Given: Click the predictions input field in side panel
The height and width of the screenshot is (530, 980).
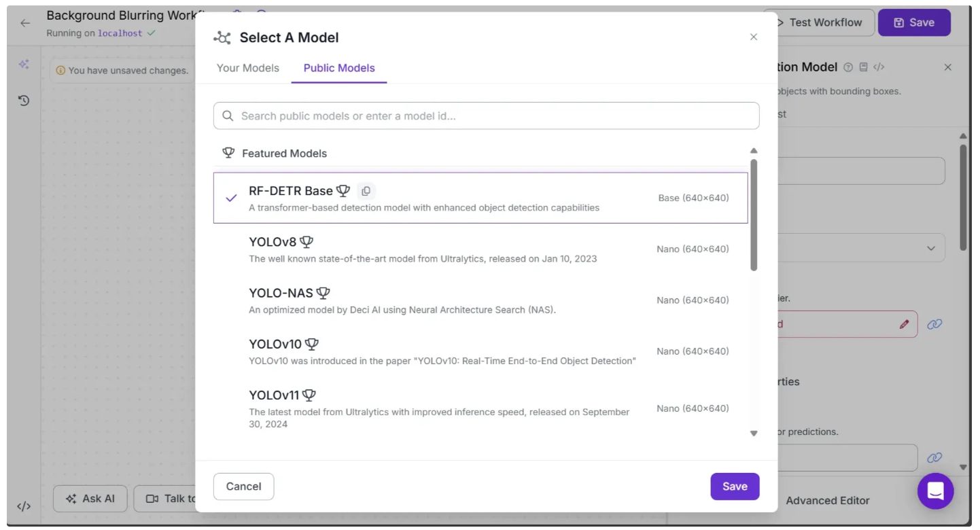Looking at the screenshot, I should (847, 458).
